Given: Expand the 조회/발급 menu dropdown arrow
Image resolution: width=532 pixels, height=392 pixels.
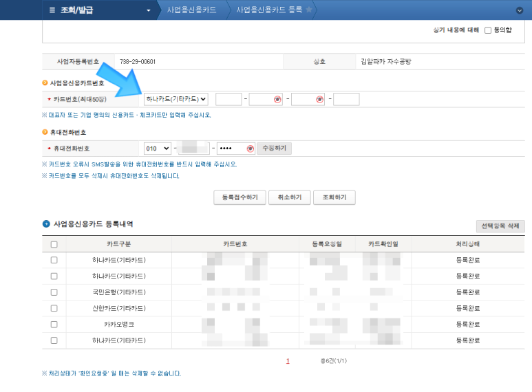Looking at the screenshot, I should point(148,10).
